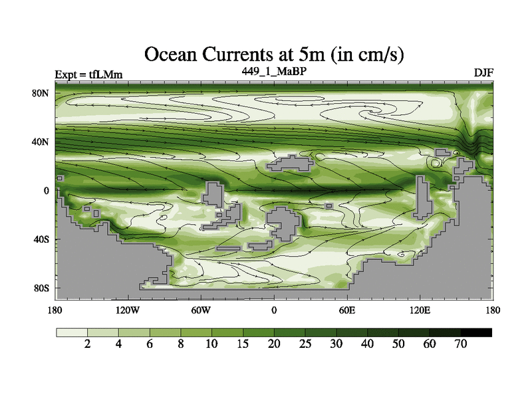Click the 30 label under the colorbar
This screenshot has height=399, width=532.
click(x=336, y=344)
